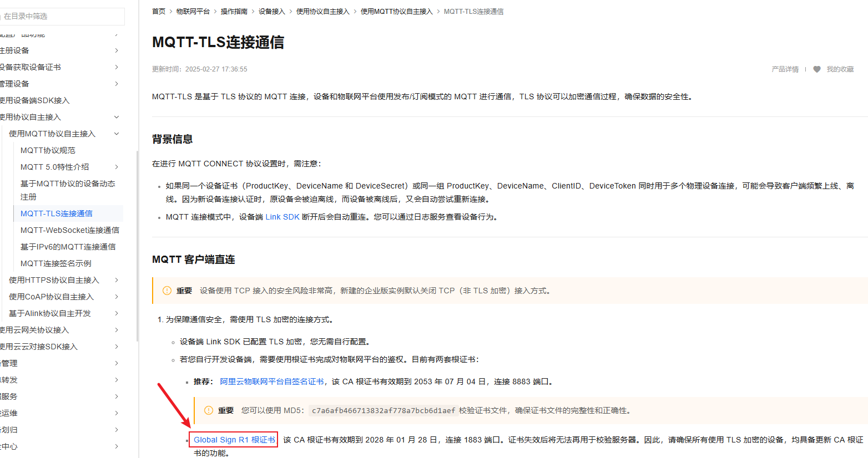Open 设备获取设备证书 sidebar item
The image size is (868, 458).
tap(31, 67)
